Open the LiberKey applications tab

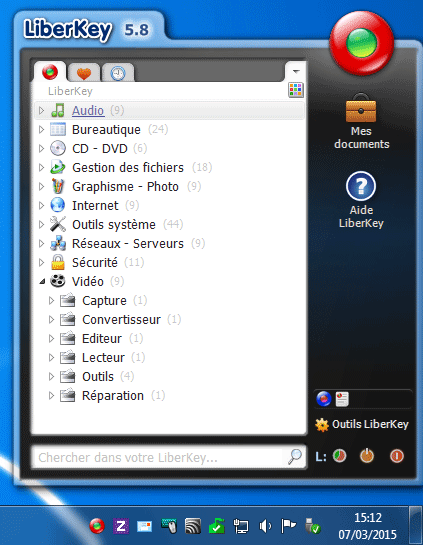[50, 72]
